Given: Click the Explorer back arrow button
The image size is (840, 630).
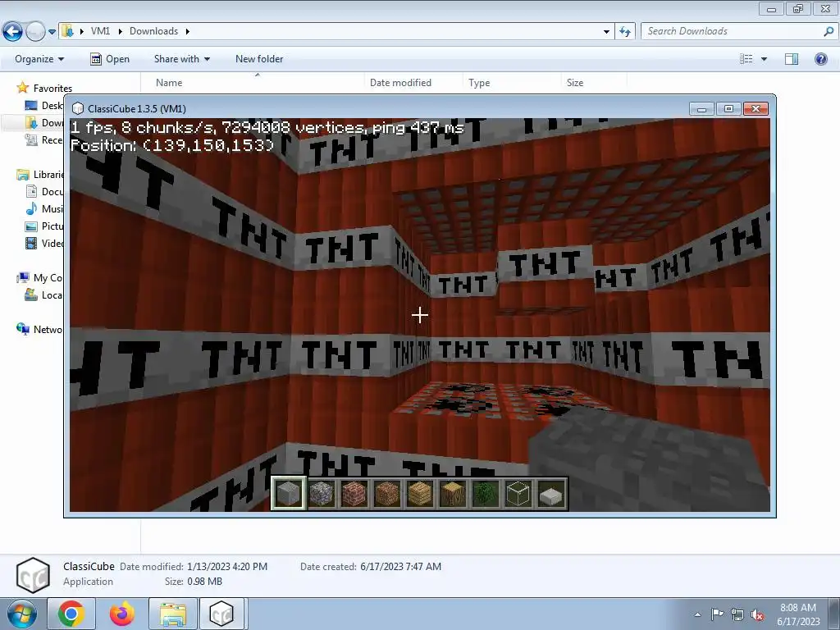Looking at the screenshot, I should click(x=12, y=32).
